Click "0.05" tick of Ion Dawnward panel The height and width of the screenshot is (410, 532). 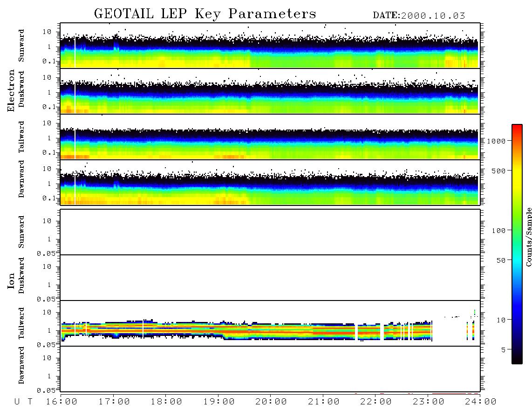click(46, 390)
